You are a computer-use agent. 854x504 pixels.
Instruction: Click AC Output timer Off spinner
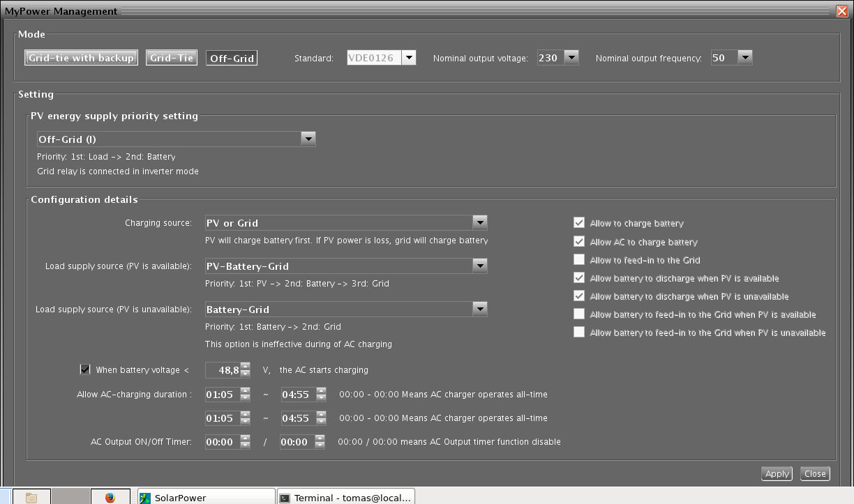coord(320,442)
